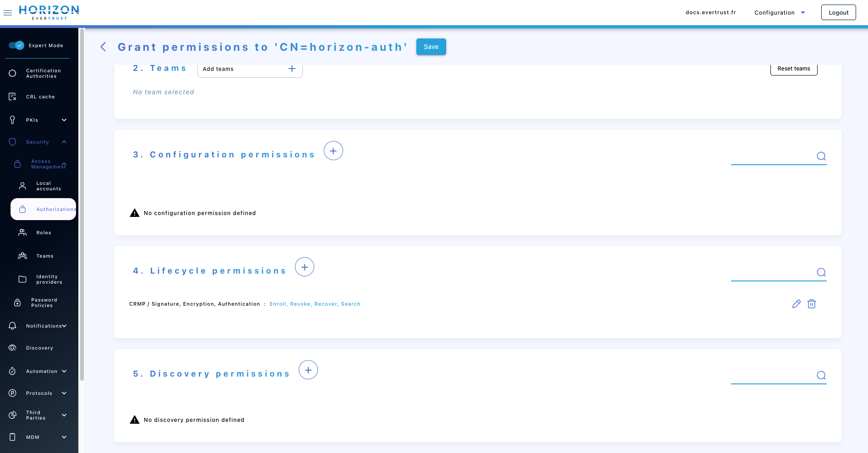The width and height of the screenshot is (868, 453).
Task: Select the CRL cache sidebar icon
Action: [39, 97]
